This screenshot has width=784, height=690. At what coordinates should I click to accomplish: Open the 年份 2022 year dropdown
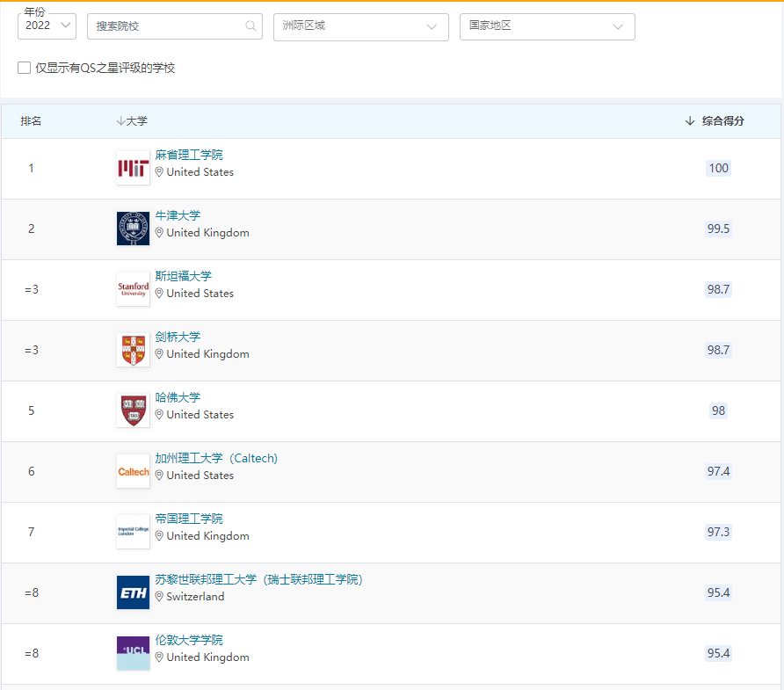tap(47, 26)
